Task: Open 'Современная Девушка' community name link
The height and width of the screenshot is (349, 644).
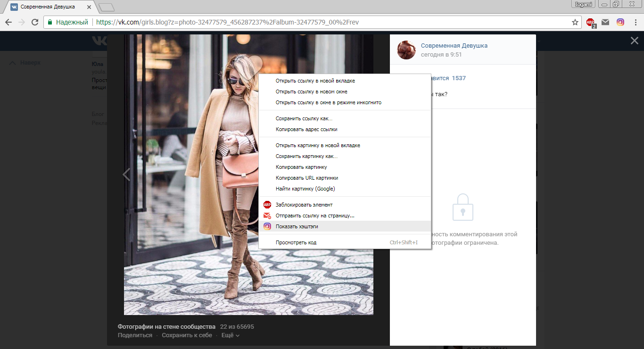Action: click(454, 46)
